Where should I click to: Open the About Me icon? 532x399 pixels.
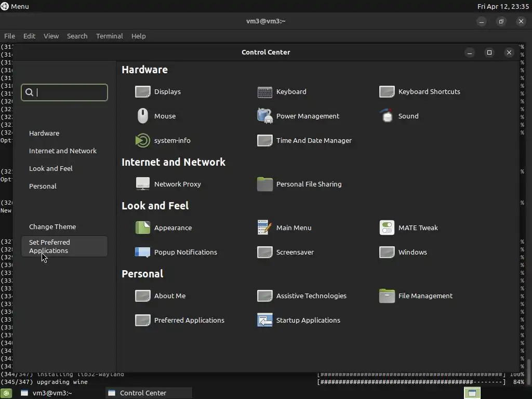[142, 296]
